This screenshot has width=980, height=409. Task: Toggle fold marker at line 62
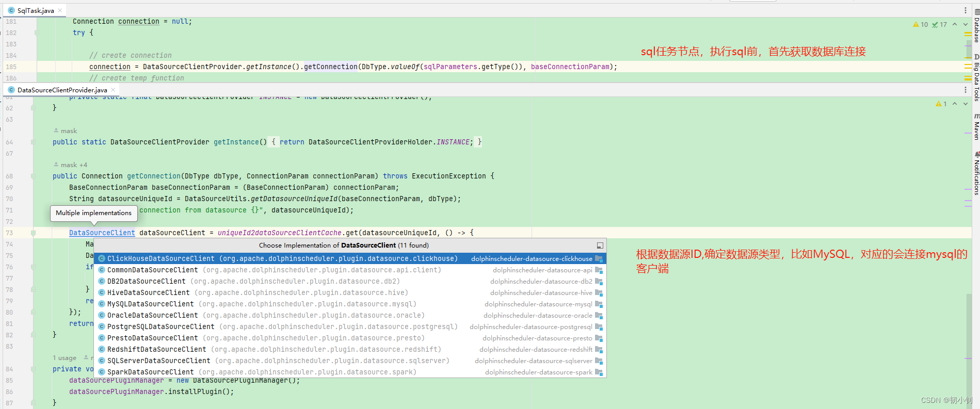click(33, 108)
